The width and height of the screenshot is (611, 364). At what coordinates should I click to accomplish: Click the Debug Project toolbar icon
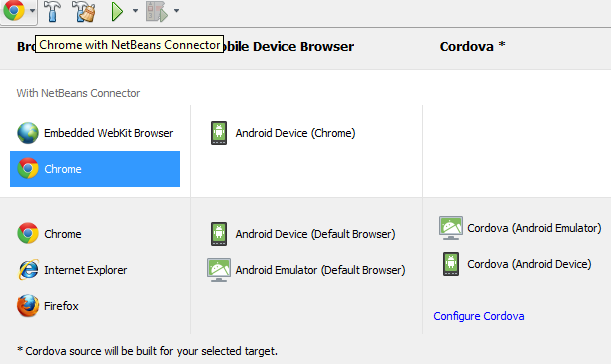(x=157, y=11)
